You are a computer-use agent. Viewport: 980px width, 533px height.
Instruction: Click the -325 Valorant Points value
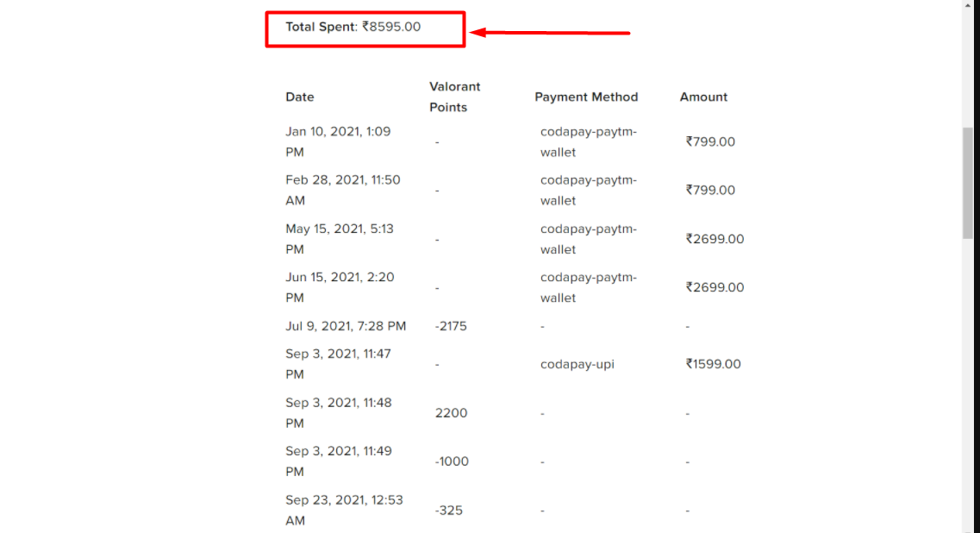[x=449, y=510]
